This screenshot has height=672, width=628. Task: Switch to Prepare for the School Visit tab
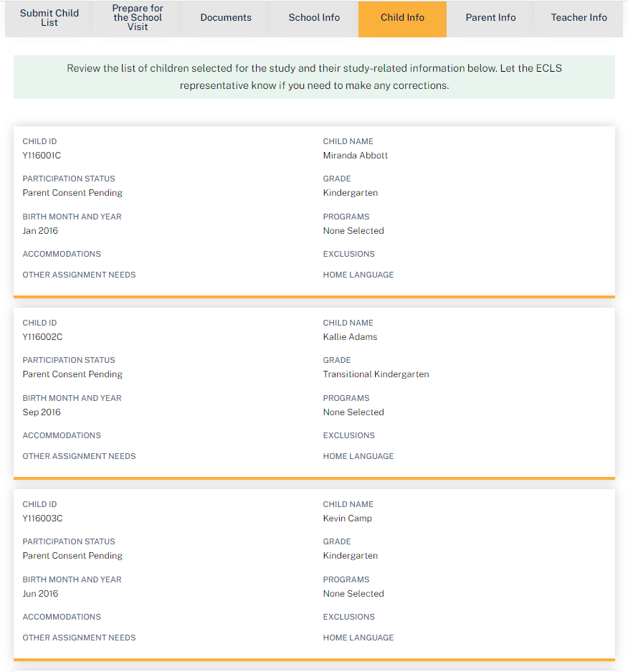tap(138, 18)
